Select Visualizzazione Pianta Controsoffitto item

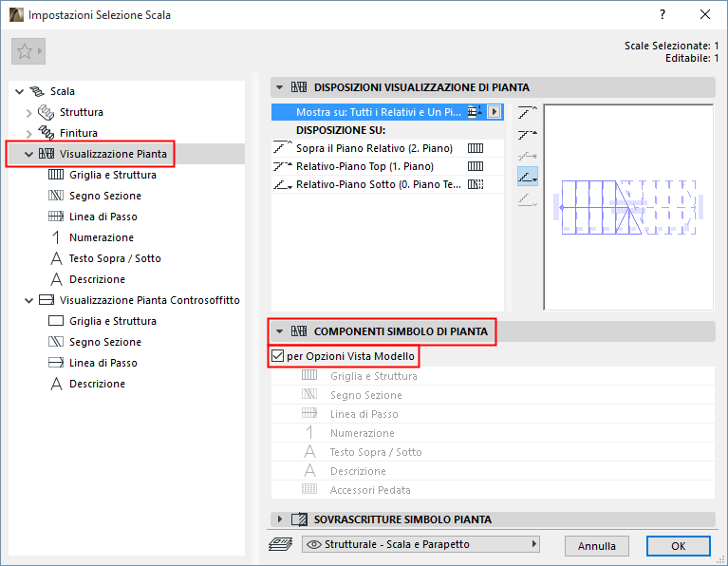[150, 300]
